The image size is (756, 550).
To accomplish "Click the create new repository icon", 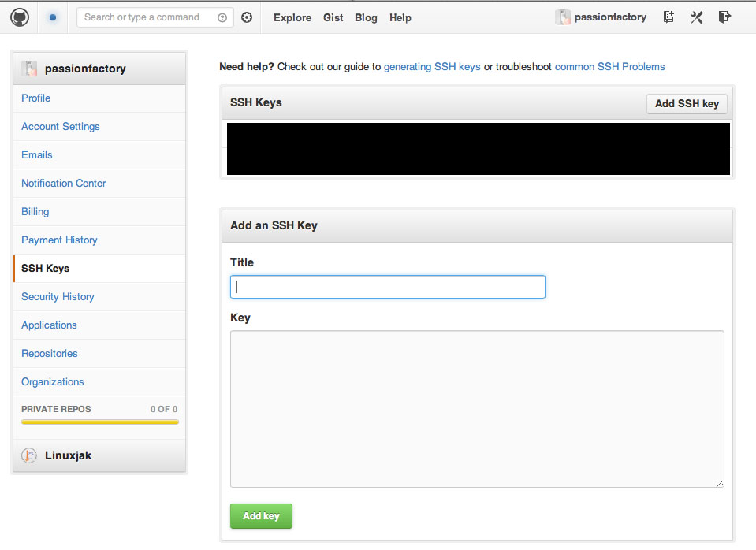I will click(x=668, y=17).
